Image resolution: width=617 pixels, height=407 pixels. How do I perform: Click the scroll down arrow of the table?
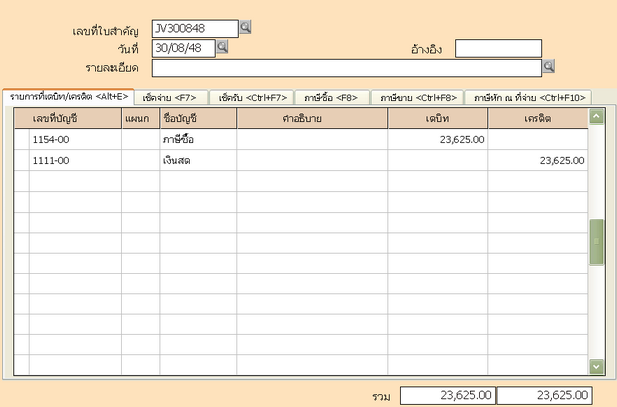597,367
